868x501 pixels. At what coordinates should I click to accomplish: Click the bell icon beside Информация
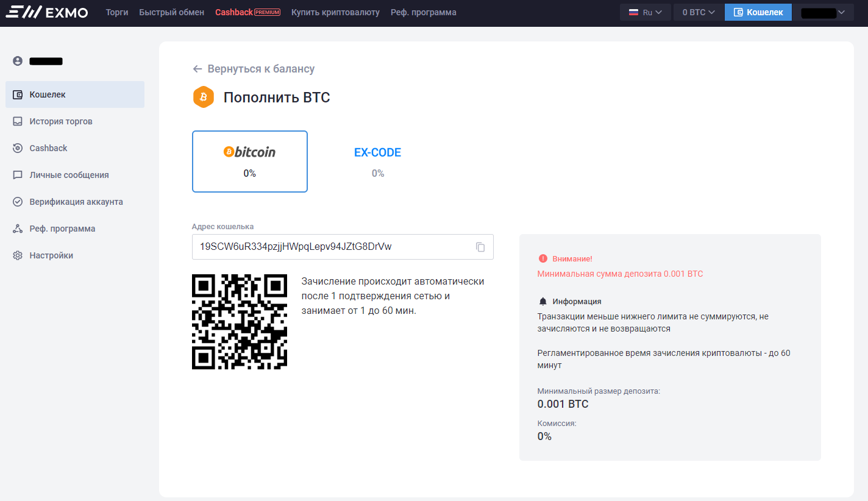(542, 301)
